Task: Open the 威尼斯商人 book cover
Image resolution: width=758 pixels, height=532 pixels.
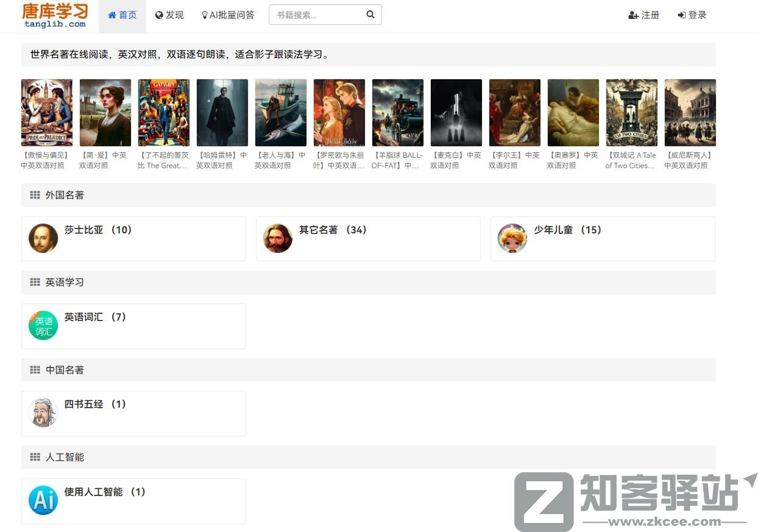Action: (690, 113)
